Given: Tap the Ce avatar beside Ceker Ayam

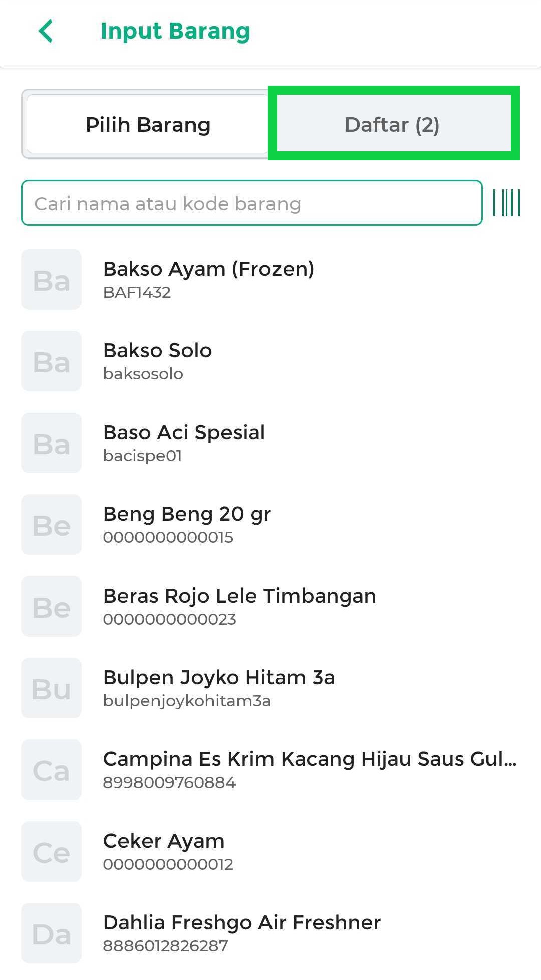Looking at the screenshot, I should pos(51,852).
